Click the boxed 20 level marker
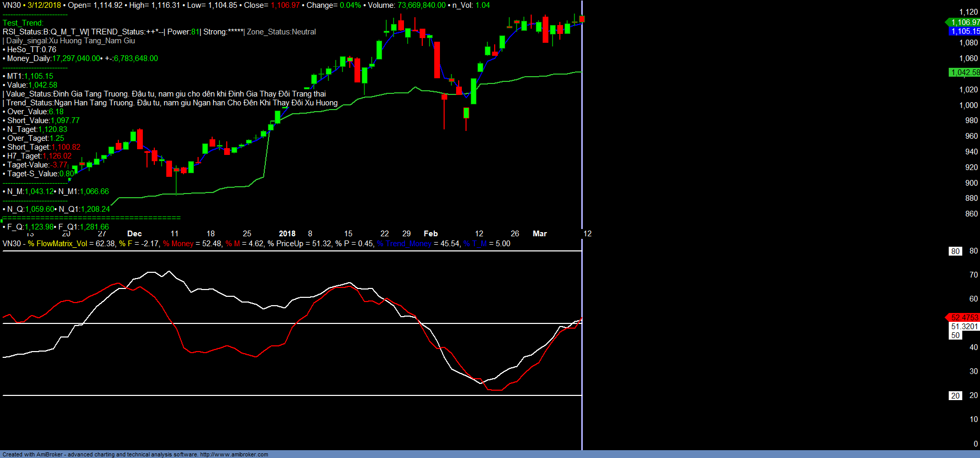 (955, 396)
